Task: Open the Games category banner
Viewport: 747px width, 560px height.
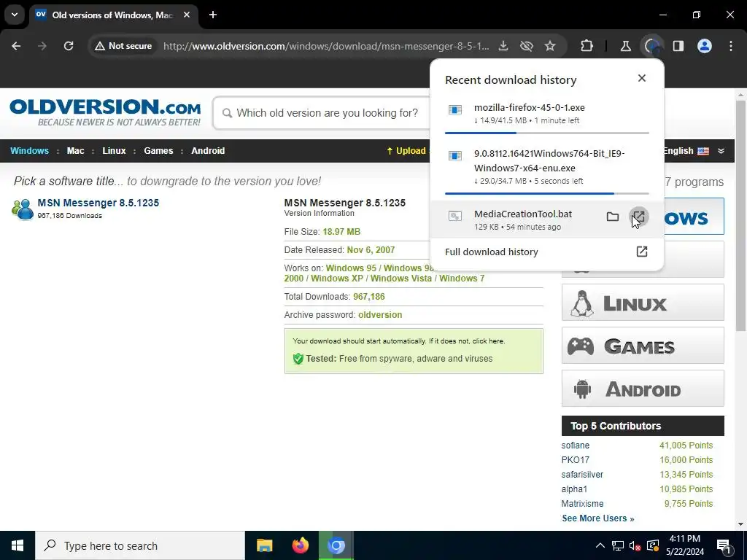Action: point(643,345)
